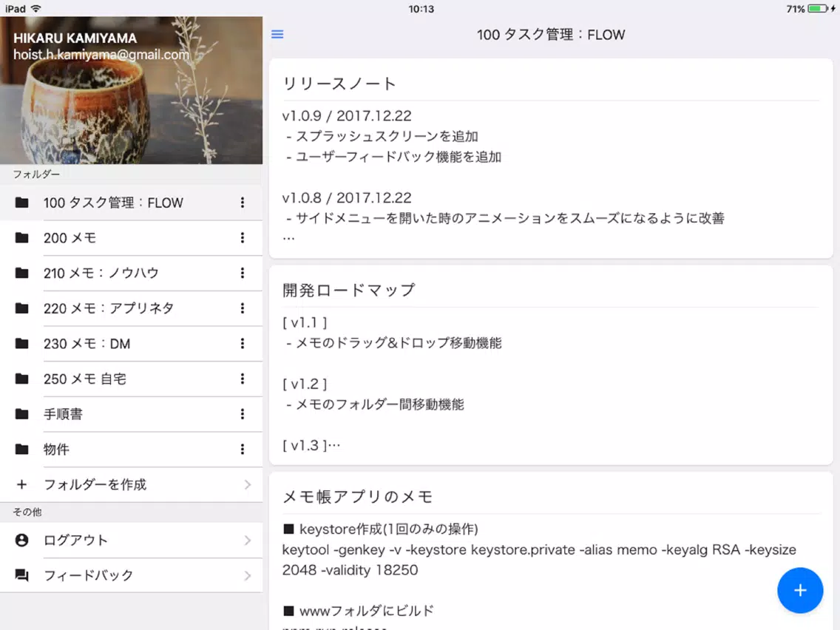
Task: Click folder icon next to 手順書
Action: tap(22, 414)
